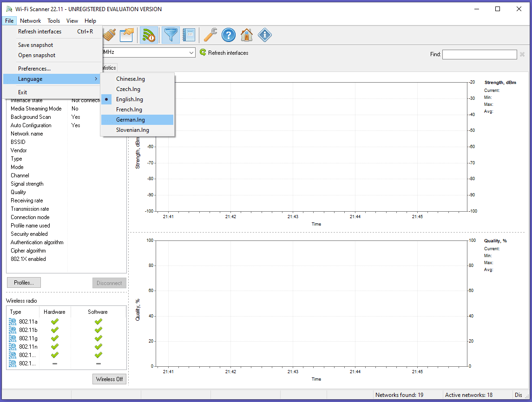Click the 802.11b radio type icon
Viewport: 532px width, 402px height.
[x=13, y=330]
